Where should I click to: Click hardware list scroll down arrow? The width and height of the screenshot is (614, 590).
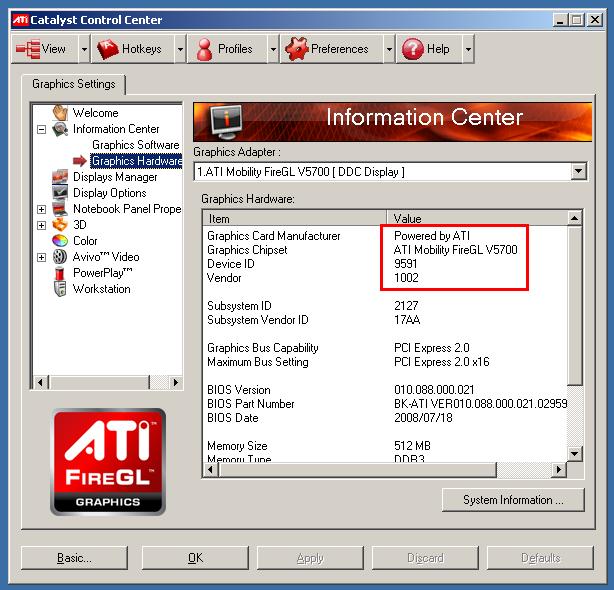click(574, 454)
